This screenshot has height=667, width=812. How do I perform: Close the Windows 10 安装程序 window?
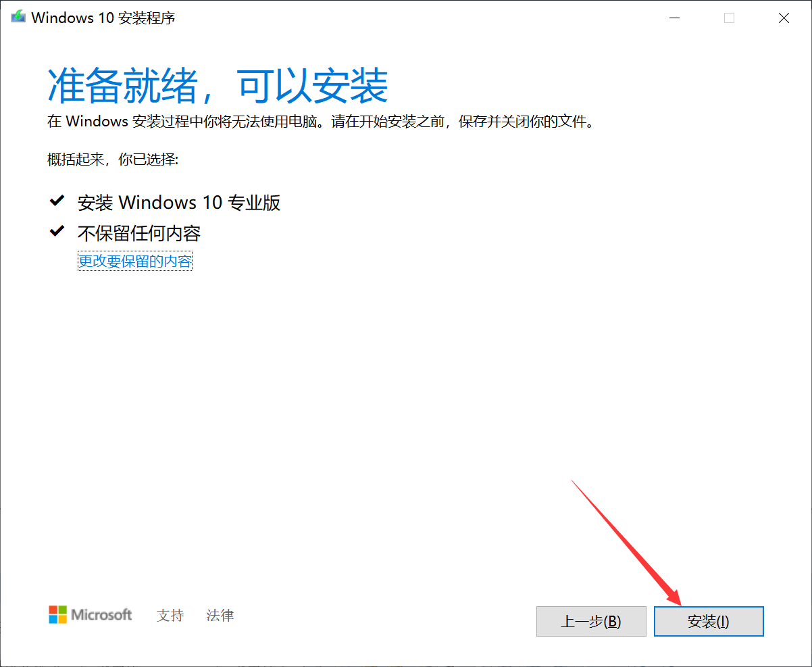(x=784, y=18)
